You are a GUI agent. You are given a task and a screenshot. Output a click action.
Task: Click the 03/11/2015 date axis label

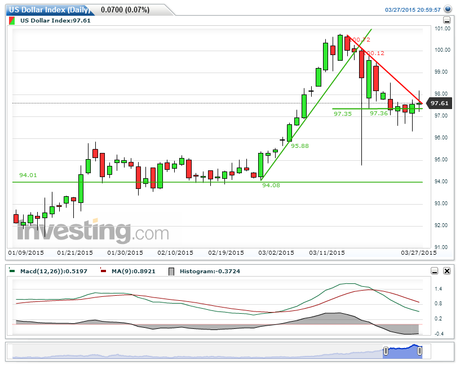coord(327,253)
